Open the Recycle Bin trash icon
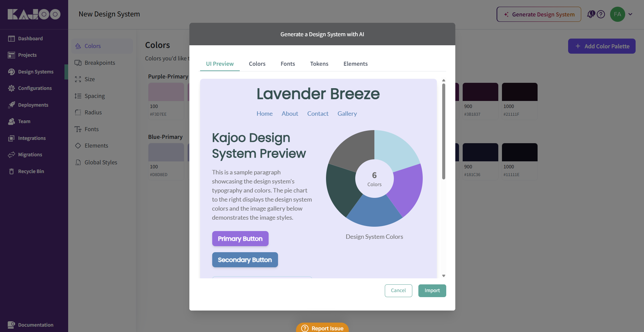The image size is (644, 332). [11, 171]
